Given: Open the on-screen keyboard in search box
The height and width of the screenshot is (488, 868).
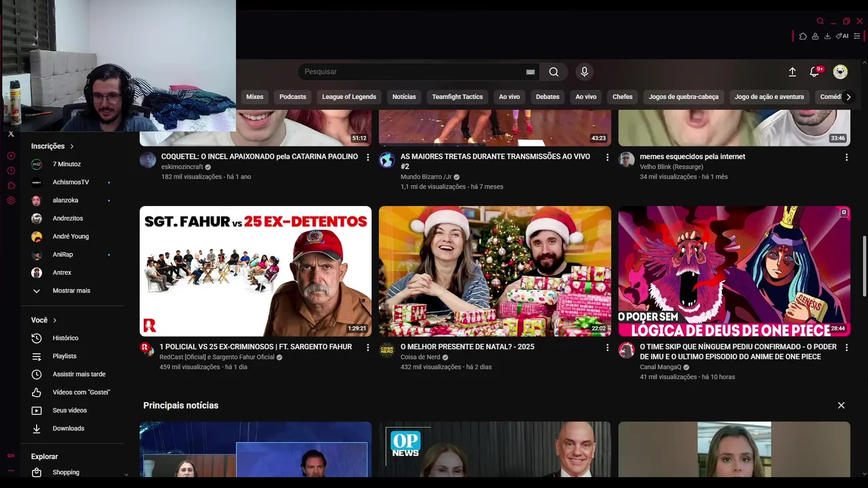Looking at the screenshot, I should click(x=530, y=72).
